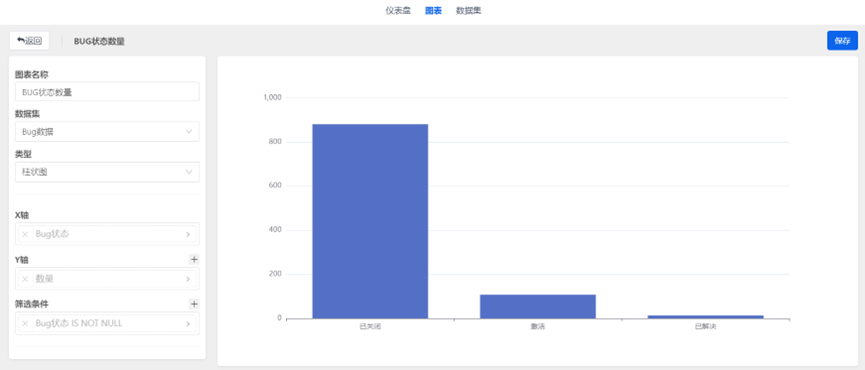Add a new 筛选条件 with plus icon
The image size is (865, 370).
coord(194,304)
